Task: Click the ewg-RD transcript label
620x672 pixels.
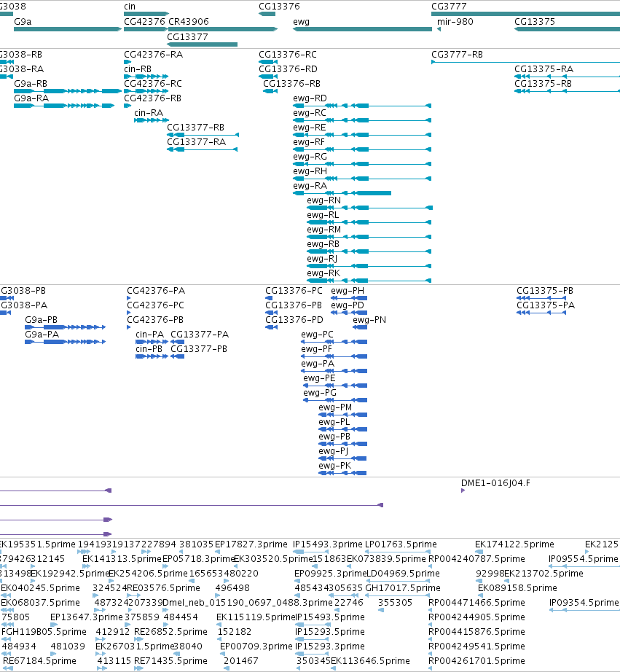Action: pos(310,98)
